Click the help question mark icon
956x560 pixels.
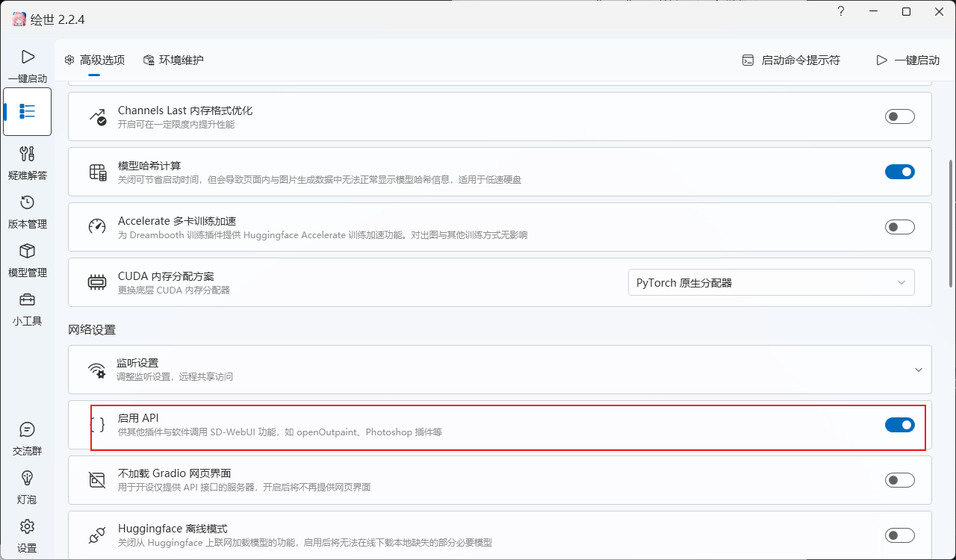840,12
